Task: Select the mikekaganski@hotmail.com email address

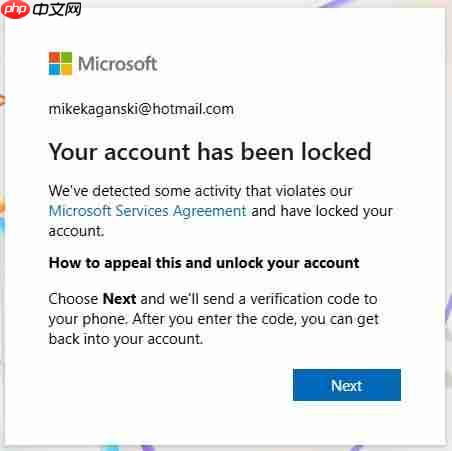Action: [x=141, y=109]
